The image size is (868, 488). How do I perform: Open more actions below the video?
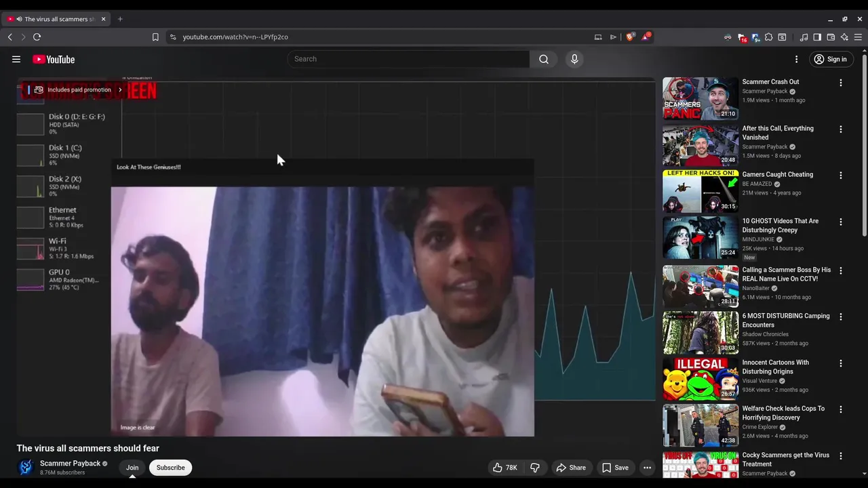click(x=647, y=468)
